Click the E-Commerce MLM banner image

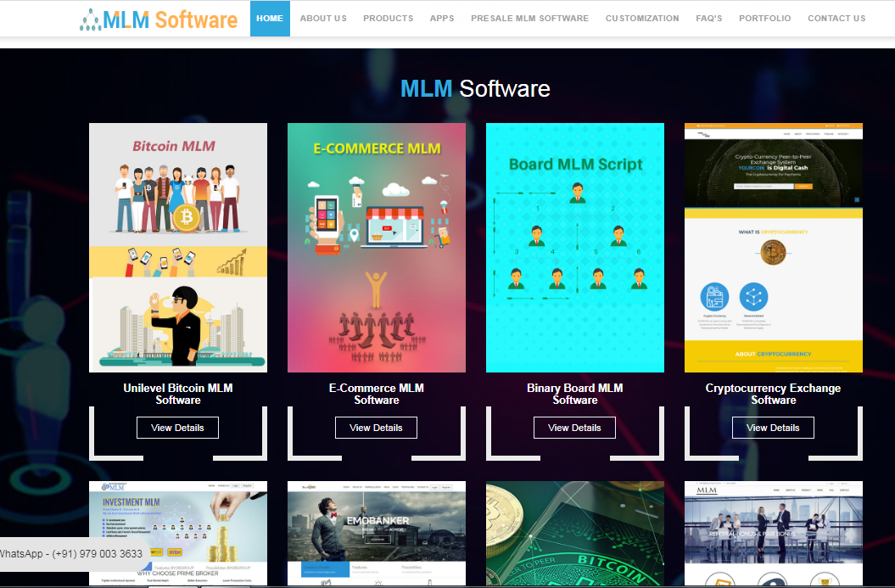[x=376, y=246]
